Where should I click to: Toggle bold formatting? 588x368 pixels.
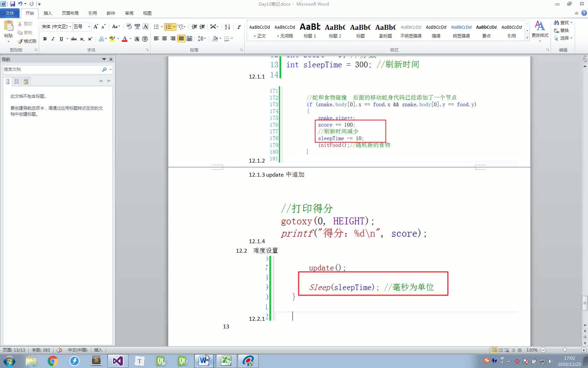(45, 39)
